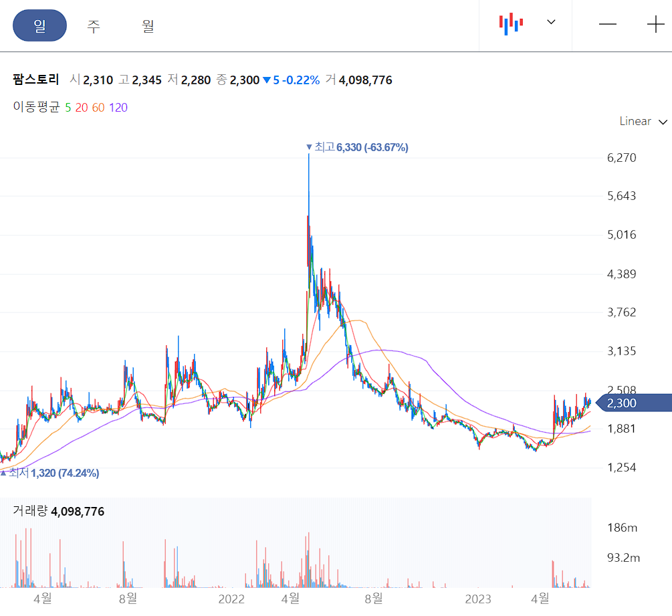Screen dimensions: 672x616
Task: Click the 5,016 price axis label
Action: pyautogui.click(x=621, y=235)
